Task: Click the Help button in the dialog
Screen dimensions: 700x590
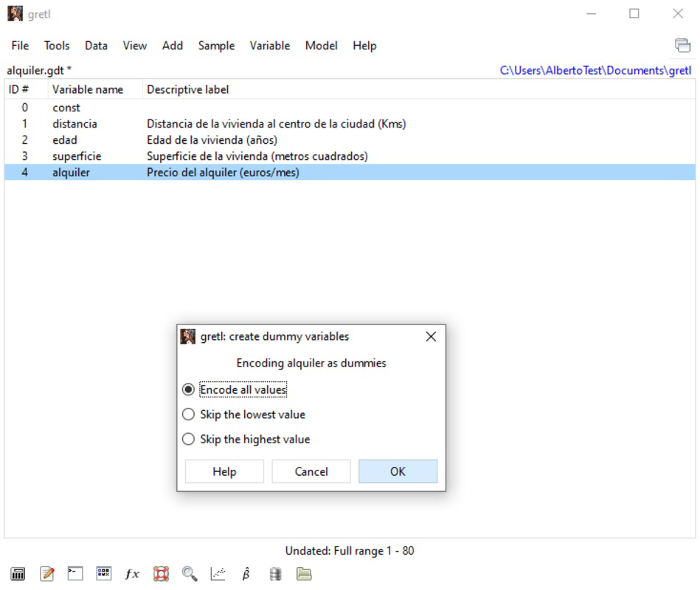Action: coord(224,472)
